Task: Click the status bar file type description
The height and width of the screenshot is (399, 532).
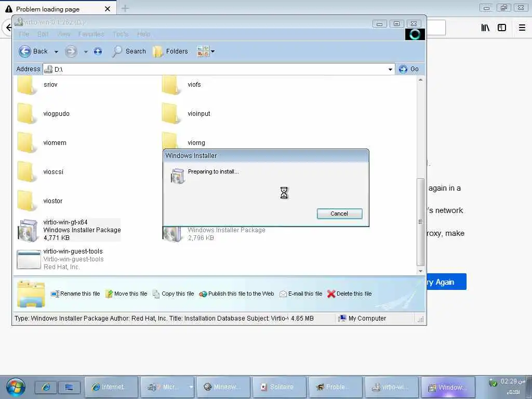Action: pos(151,318)
